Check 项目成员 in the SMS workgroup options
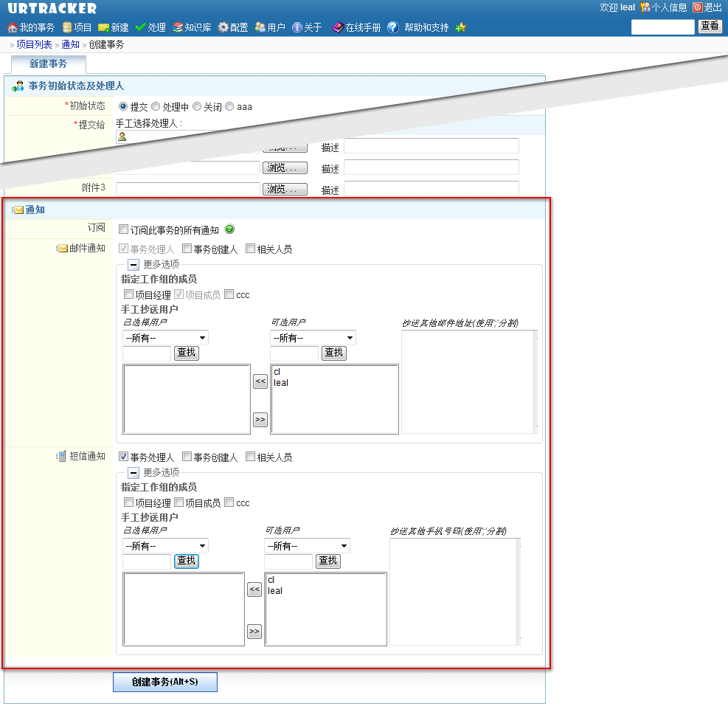Image resolution: width=728 pixels, height=712 pixels. [x=178, y=502]
